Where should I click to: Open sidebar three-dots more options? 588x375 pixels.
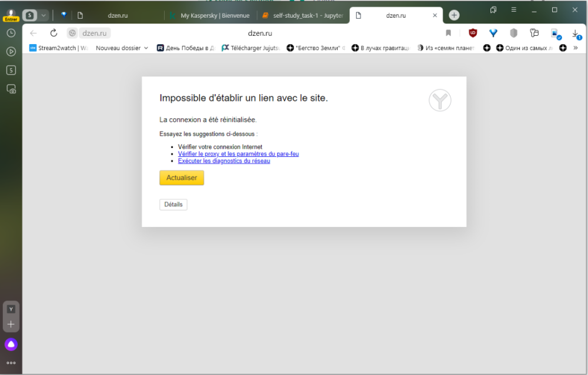(x=11, y=363)
